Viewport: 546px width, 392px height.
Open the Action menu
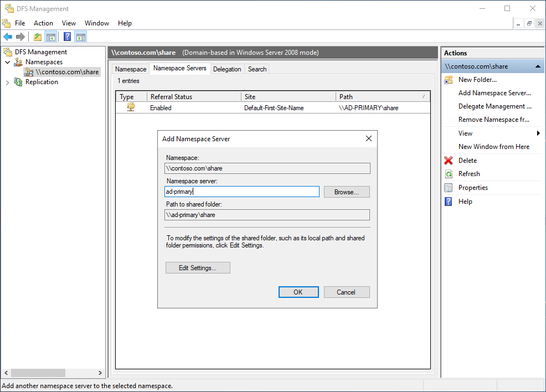click(x=43, y=23)
